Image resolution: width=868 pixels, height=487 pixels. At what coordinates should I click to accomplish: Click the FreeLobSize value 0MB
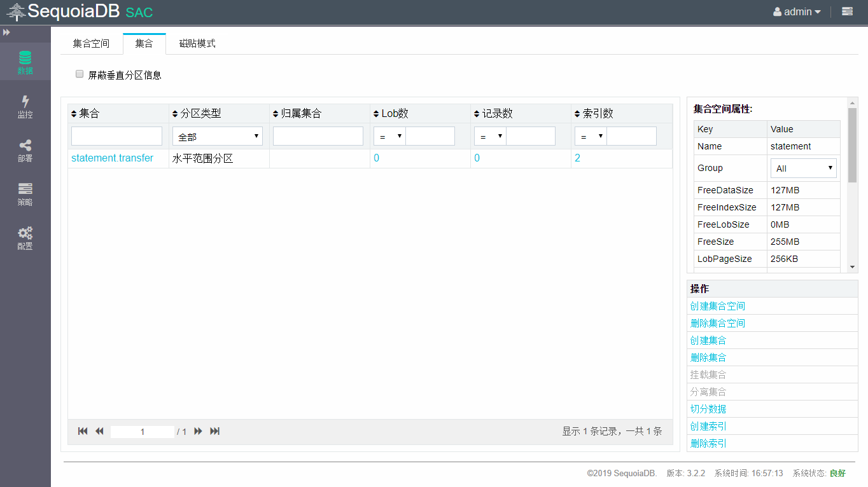(780, 224)
